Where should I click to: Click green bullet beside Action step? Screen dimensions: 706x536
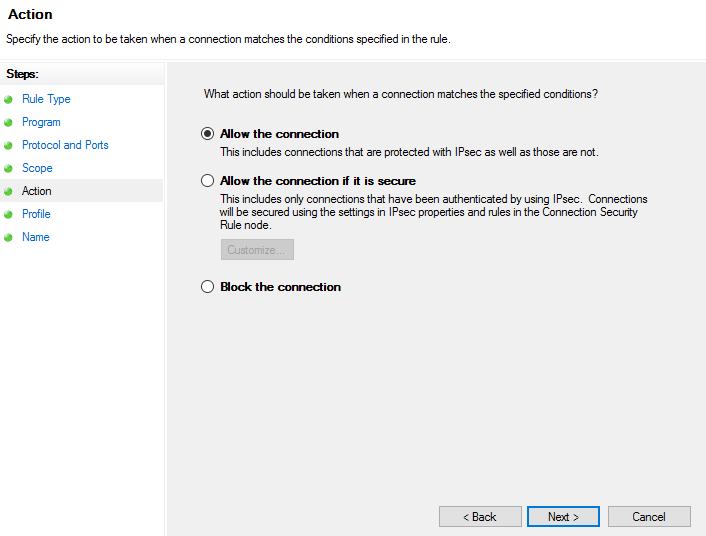point(8,191)
